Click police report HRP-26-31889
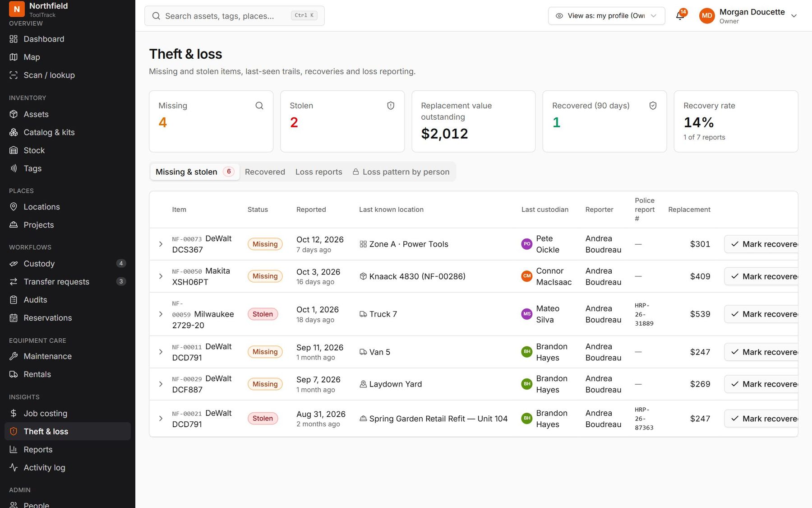The image size is (812, 508). point(644,314)
